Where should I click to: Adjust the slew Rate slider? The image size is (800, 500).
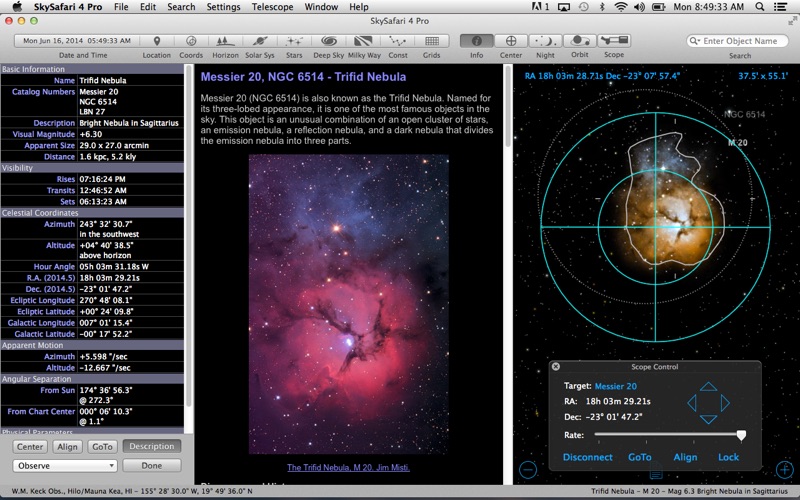[x=741, y=435]
